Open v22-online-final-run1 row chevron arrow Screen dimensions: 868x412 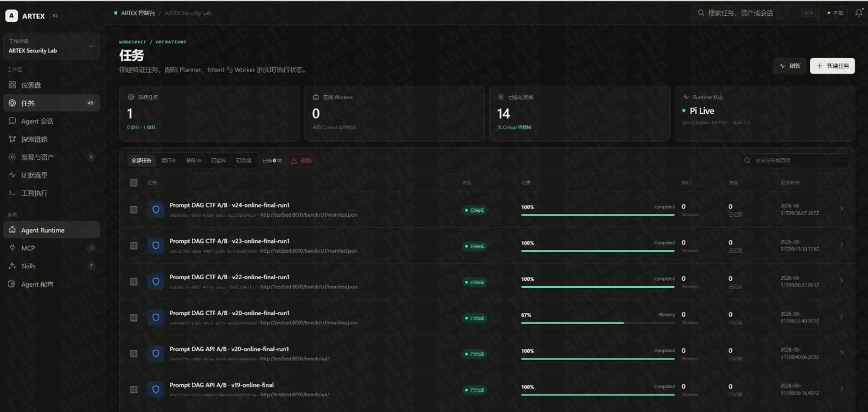(841, 280)
